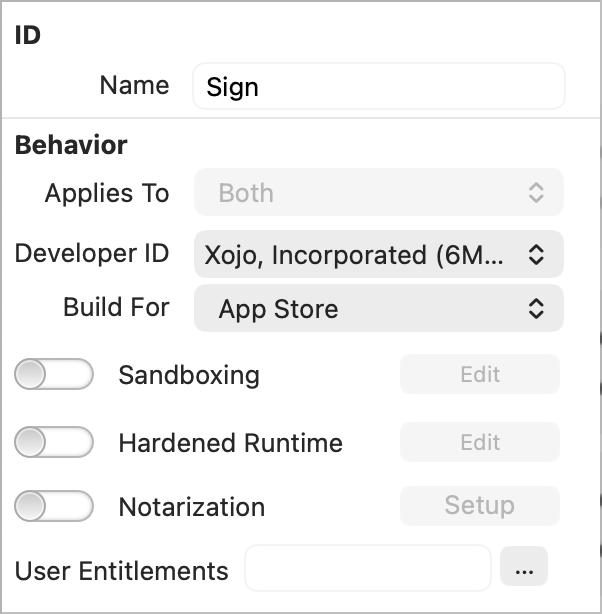Toggle the Notarization switch
The height and width of the screenshot is (614, 602).
55,506
